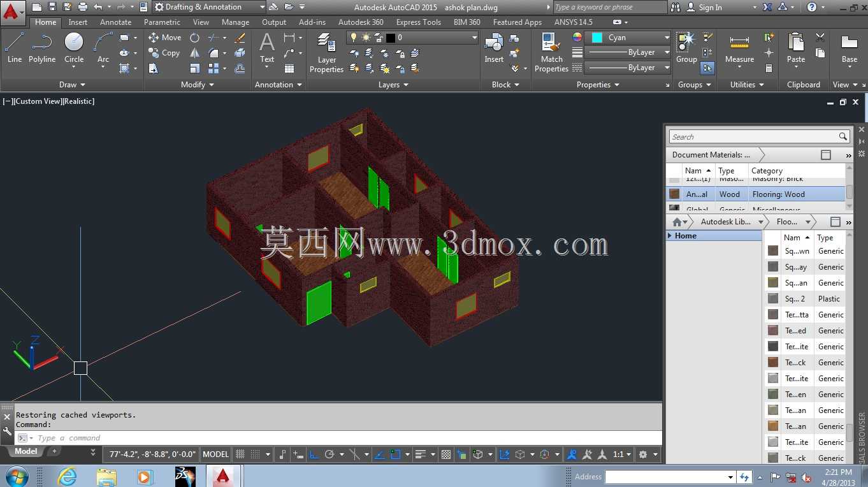Image resolution: width=868 pixels, height=487 pixels.
Task: Click the Plot (print) icon
Action: [x=83, y=7]
